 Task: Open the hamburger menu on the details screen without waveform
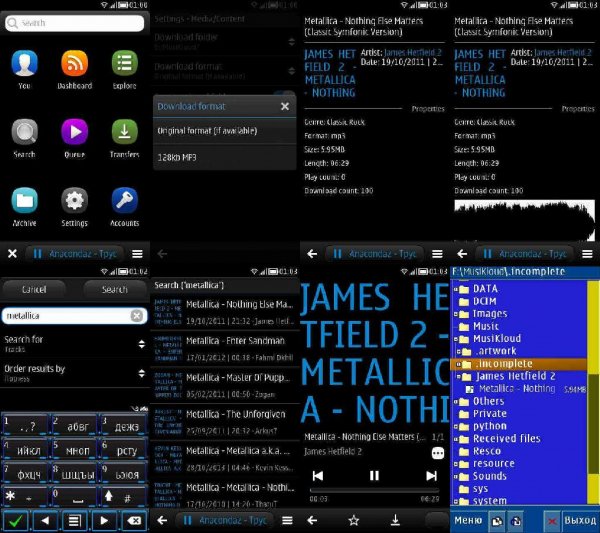(x=437, y=254)
